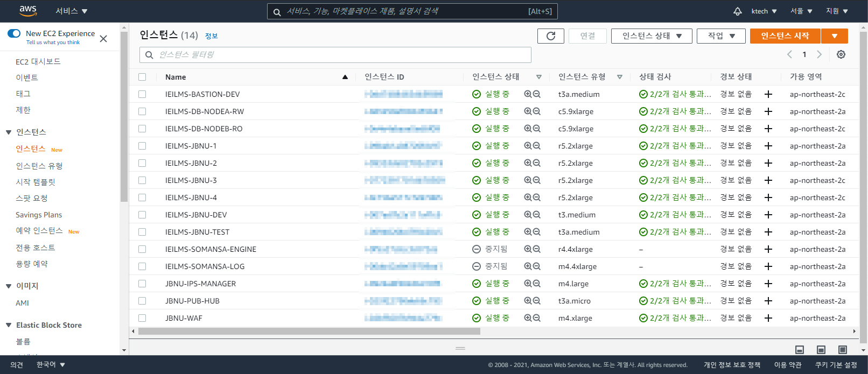Open 시작 템플릿 in sidebar
This screenshot has height=374, width=868.
[x=36, y=182]
